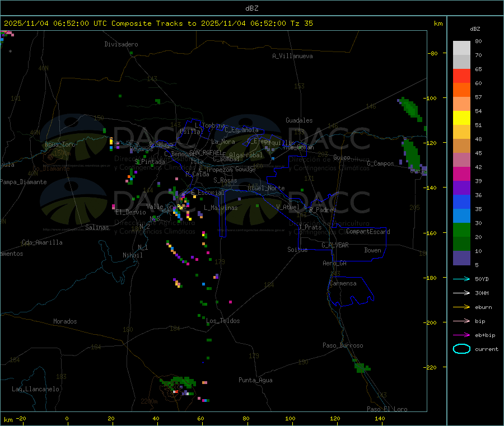Click the cyan 50YD arrow legend icon
Screen dimensions: 504x426
coord(461,279)
